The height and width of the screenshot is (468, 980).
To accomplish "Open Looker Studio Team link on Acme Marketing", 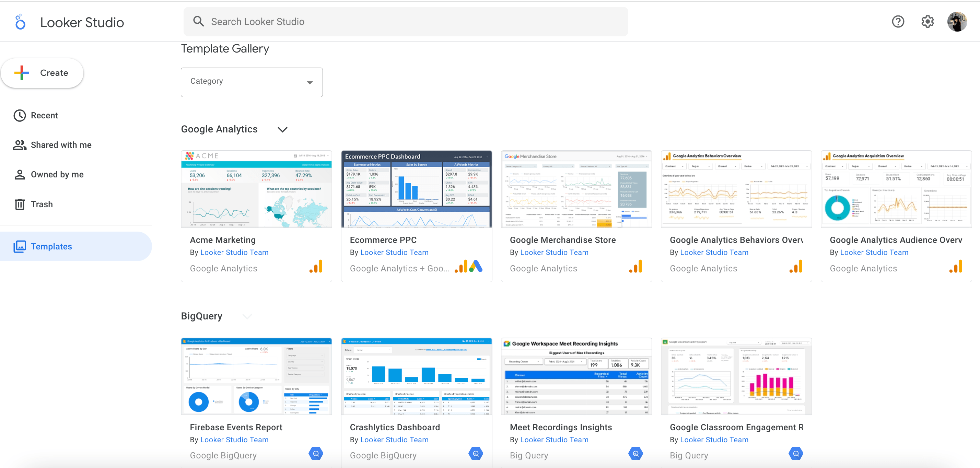I will tap(234, 252).
